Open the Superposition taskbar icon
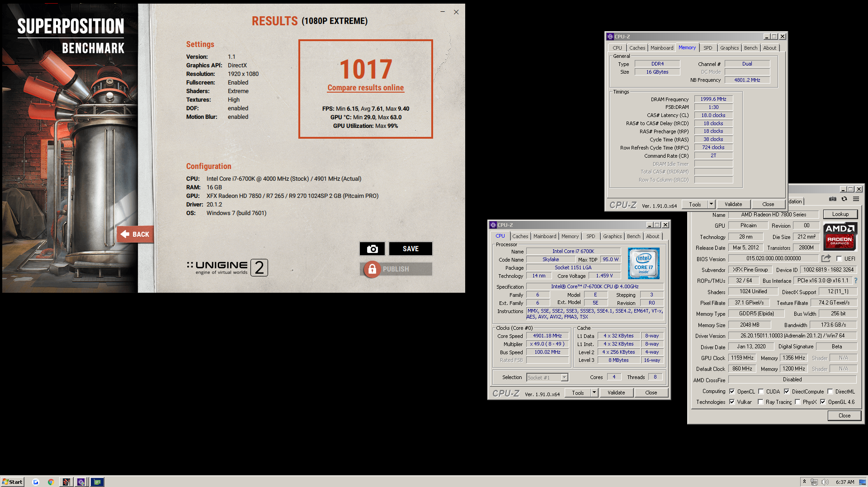868x487 pixels. [x=66, y=482]
